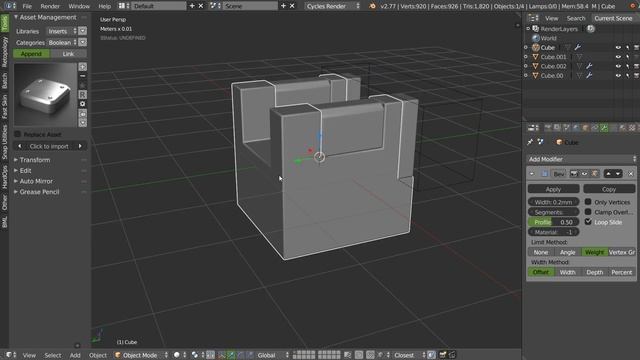Screen dimensions: 640x360
Task: Toggle Replace Asset checkbox
Action: (x=18, y=134)
